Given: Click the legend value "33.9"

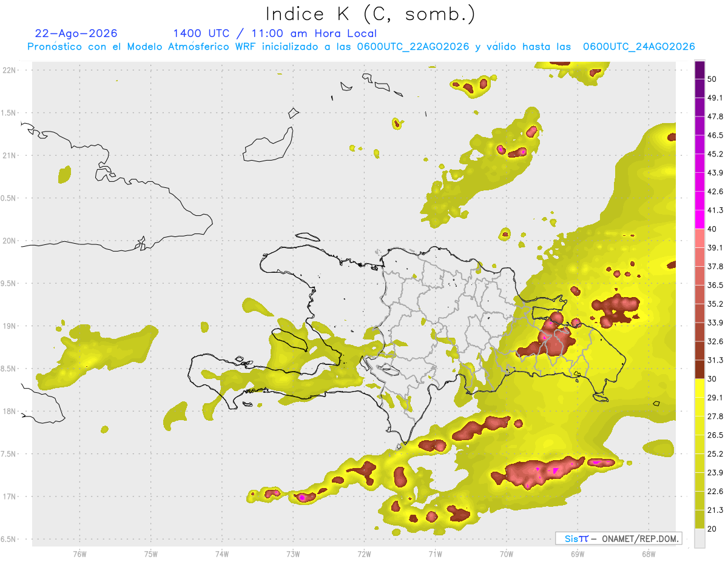Looking at the screenshot, I should pyautogui.click(x=716, y=323).
